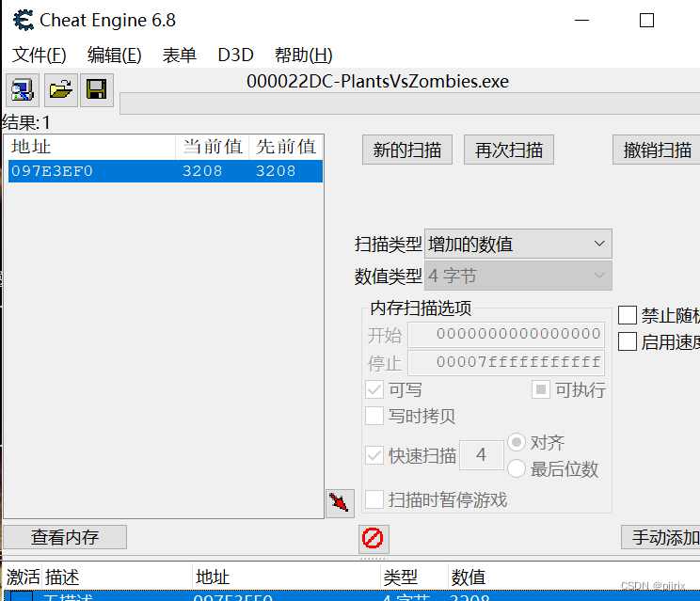Toggle the 禁止随机 checkbox
700x601 pixels.
tap(628, 315)
